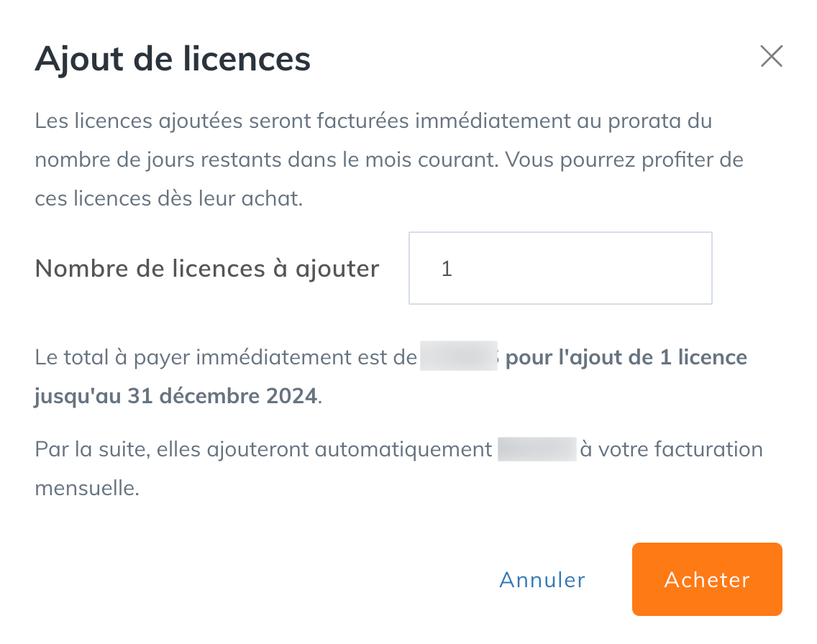The image size is (817, 644).
Task: Click the phrase Vous pourrez profiter de
Action: (x=624, y=160)
